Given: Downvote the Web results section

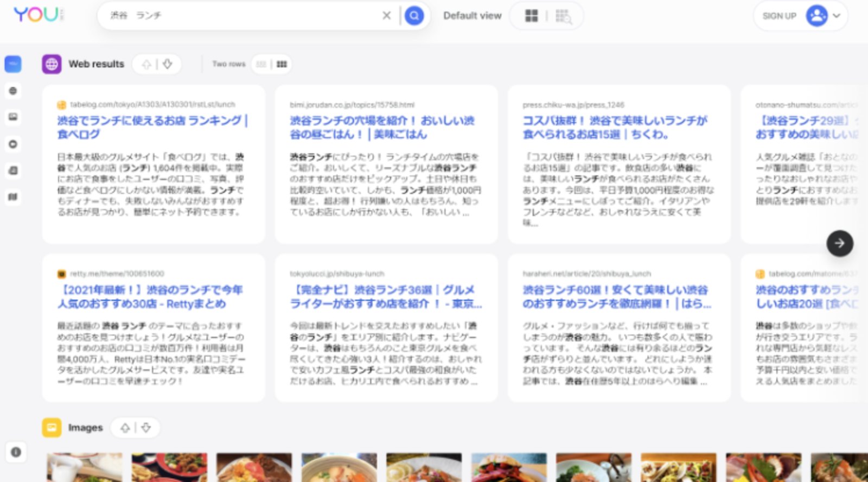Looking at the screenshot, I should (x=168, y=64).
